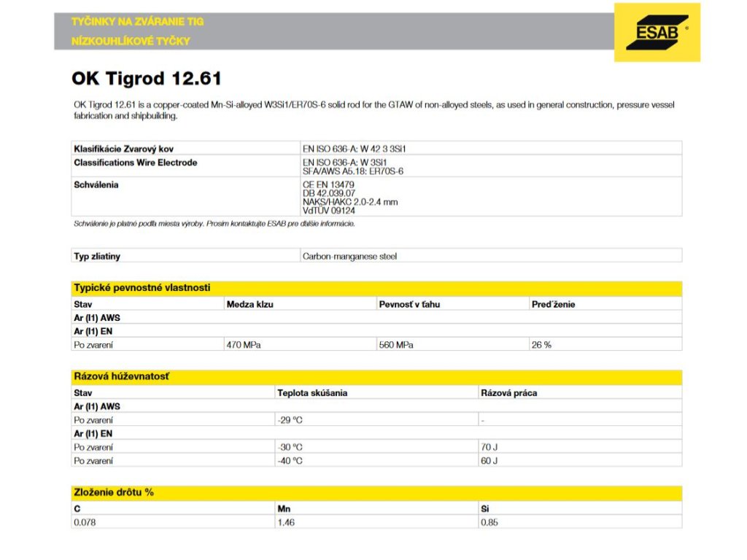Click column header 'Mn'
Image resolution: width=747 pixels, height=560 pixels.
click(x=284, y=508)
